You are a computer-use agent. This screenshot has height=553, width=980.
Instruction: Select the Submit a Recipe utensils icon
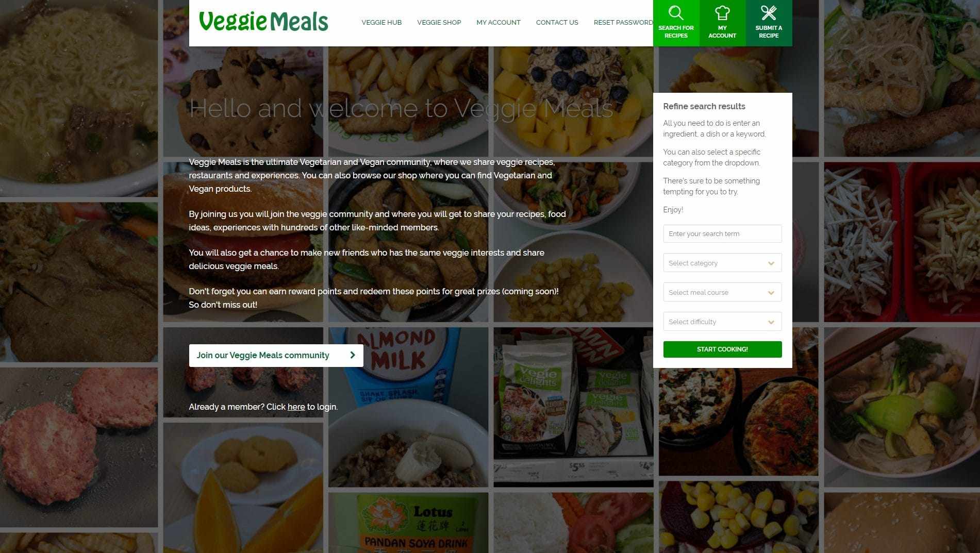[x=769, y=12]
